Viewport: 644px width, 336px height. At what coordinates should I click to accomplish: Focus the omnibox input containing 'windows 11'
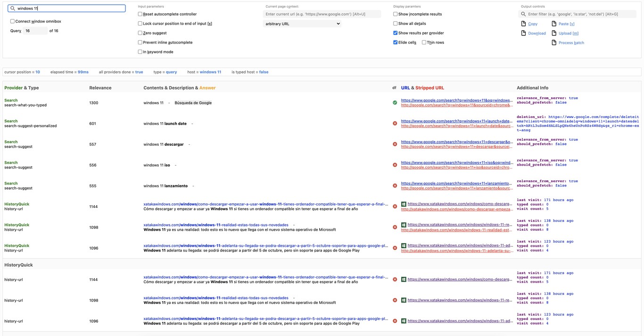click(x=67, y=8)
